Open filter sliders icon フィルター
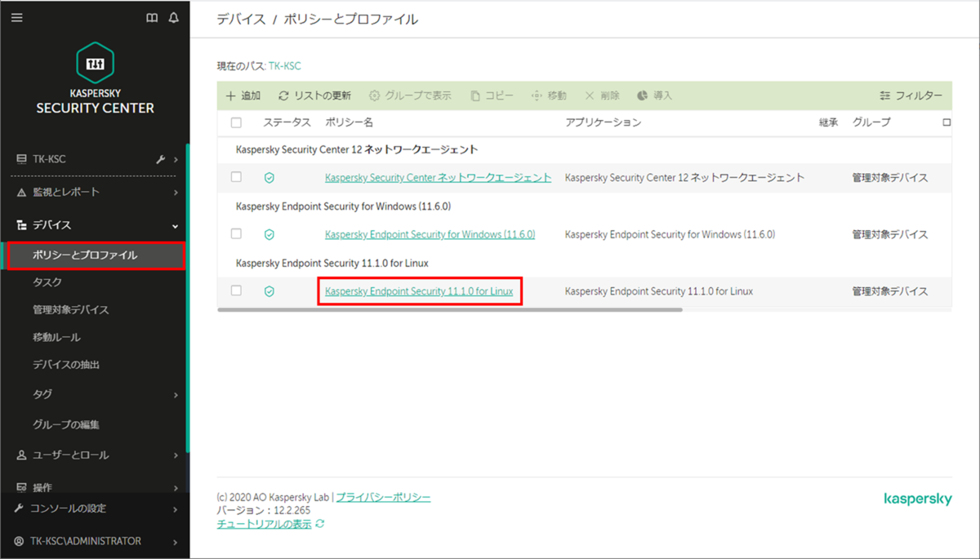The height and width of the screenshot is (559, 980). point(885,95)
